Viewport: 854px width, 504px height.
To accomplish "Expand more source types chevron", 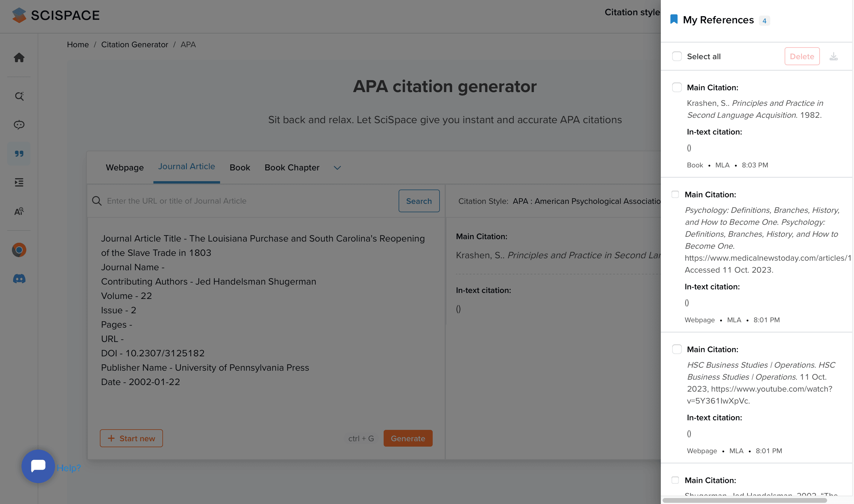I will 337,168.
